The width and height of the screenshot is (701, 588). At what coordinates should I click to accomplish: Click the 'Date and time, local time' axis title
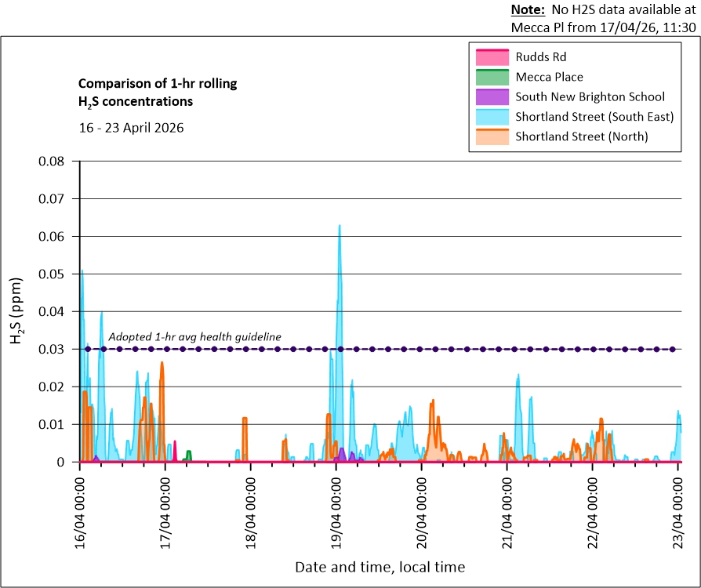[380, 566]
